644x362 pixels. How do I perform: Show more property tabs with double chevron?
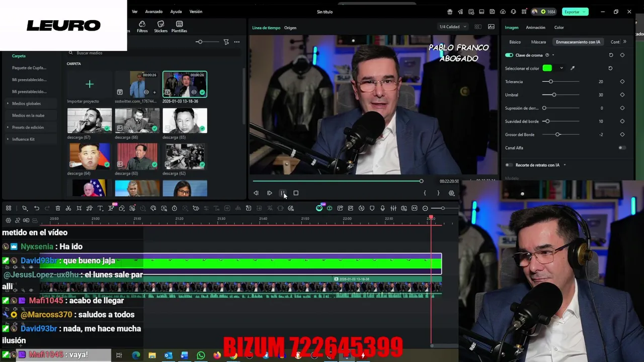click(x=624, y=42)
